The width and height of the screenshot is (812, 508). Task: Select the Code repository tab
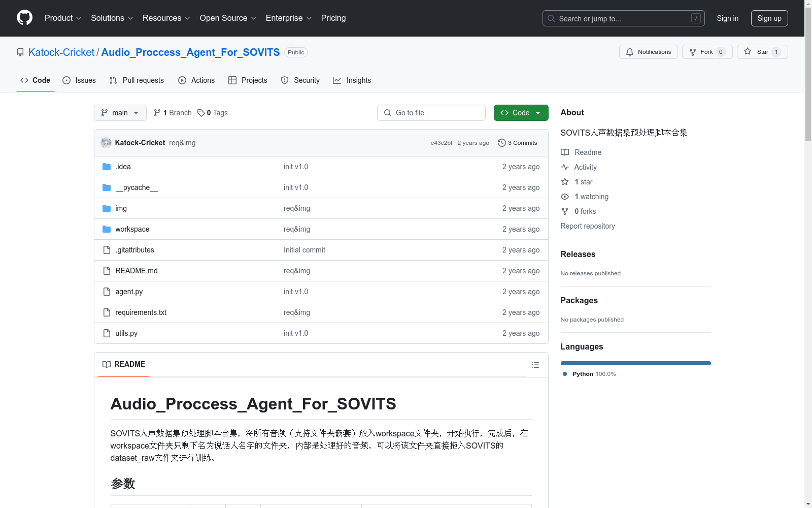36,80
